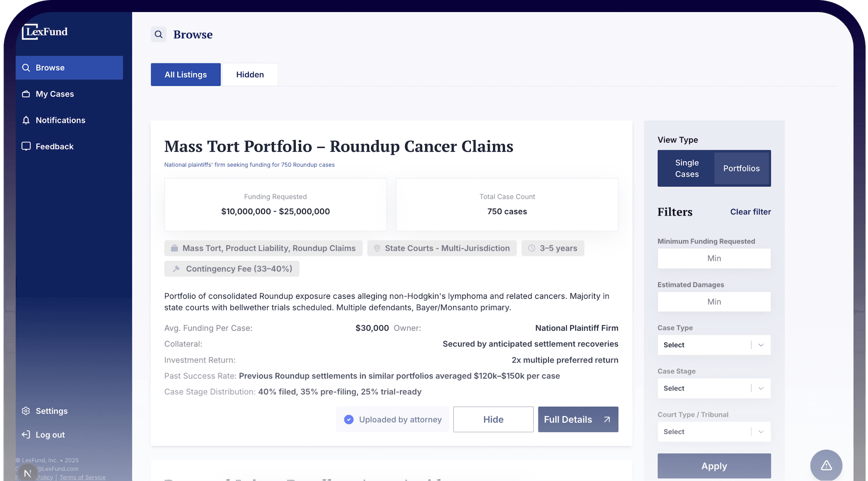
Task: Select the magnifier icon on the Browse sidebar item
Action: 27,67
